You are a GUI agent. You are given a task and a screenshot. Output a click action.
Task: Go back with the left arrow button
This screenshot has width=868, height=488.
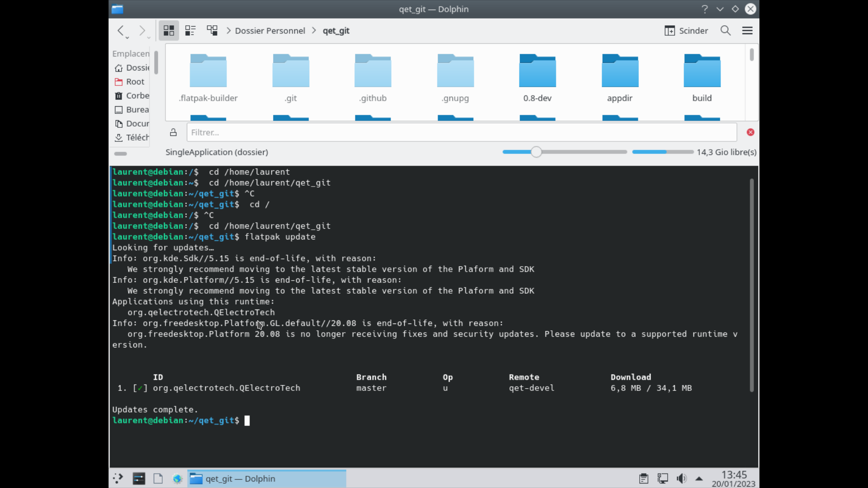120,30
